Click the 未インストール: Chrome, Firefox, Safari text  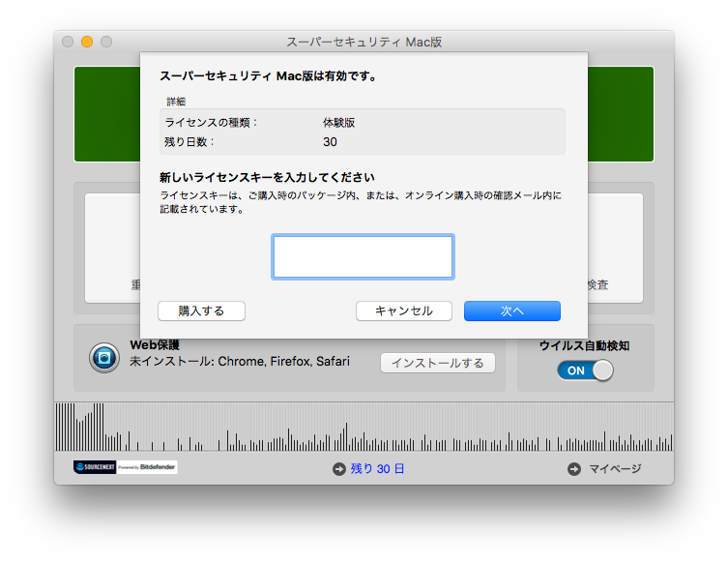[240, 362]
